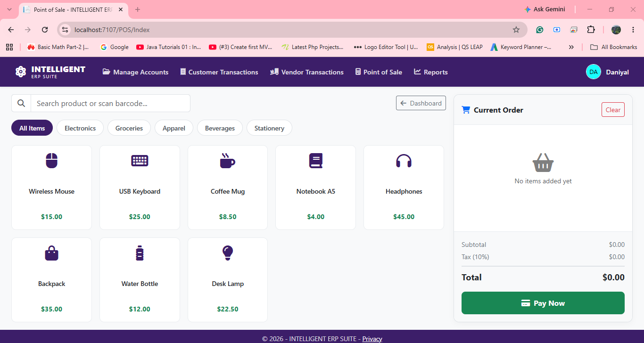
Task: Open the browser Extensions puzzle icon
Action: point(591,30)
